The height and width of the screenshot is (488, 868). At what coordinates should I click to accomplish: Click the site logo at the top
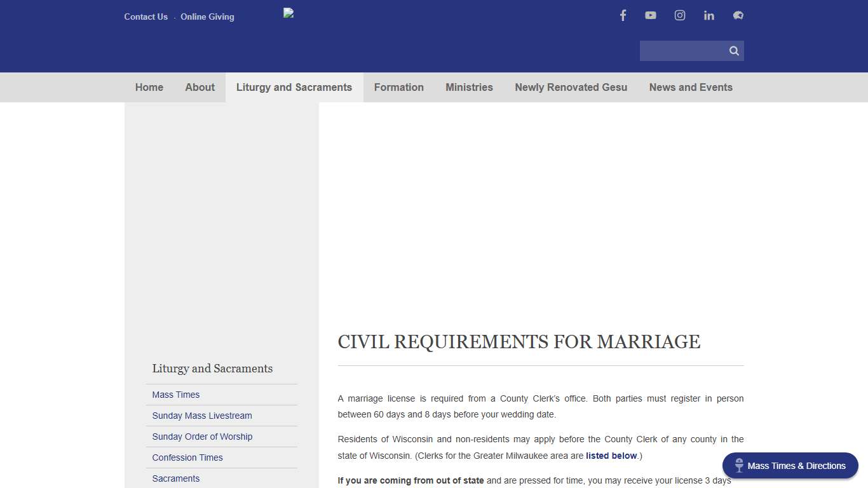click(x=288, y=12)
